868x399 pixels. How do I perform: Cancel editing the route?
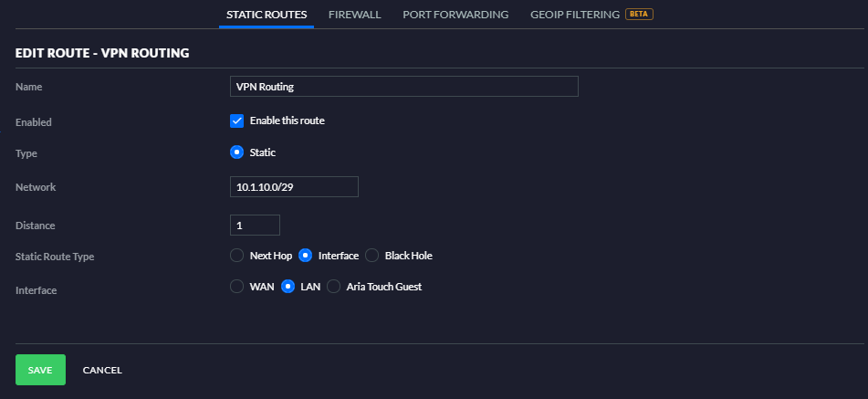(102, 370)
